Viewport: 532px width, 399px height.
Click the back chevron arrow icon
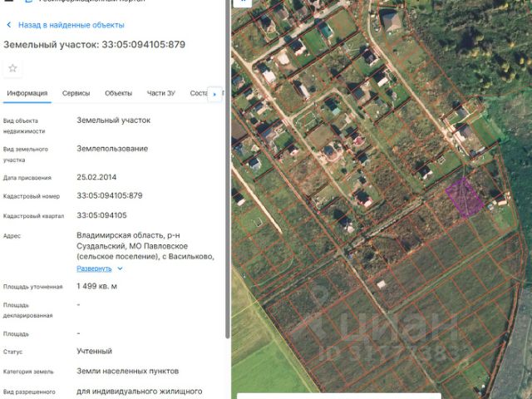point(9,25)
